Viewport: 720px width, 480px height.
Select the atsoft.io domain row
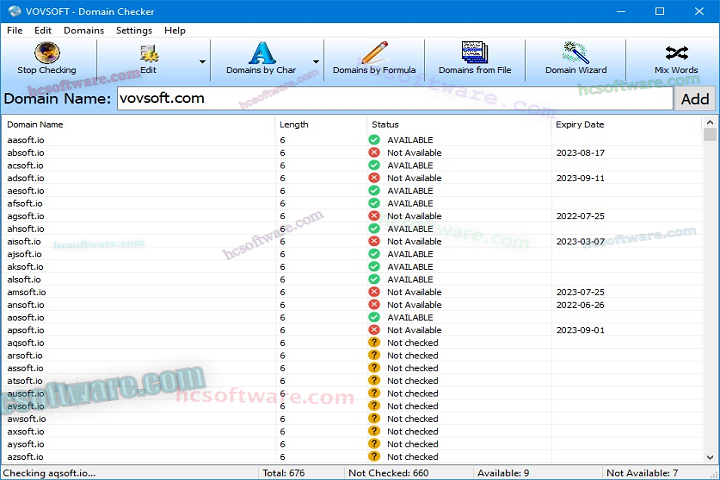tap(352, 380)
